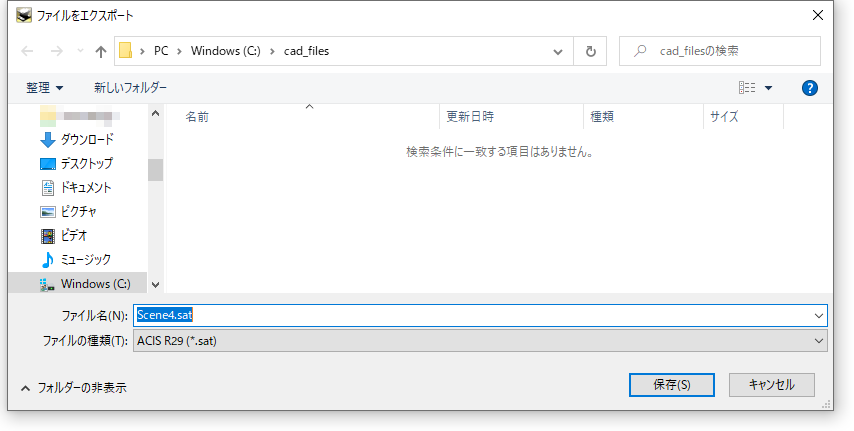Cancel the export with キャンセル
854x431 pixels.
[772, 385]
